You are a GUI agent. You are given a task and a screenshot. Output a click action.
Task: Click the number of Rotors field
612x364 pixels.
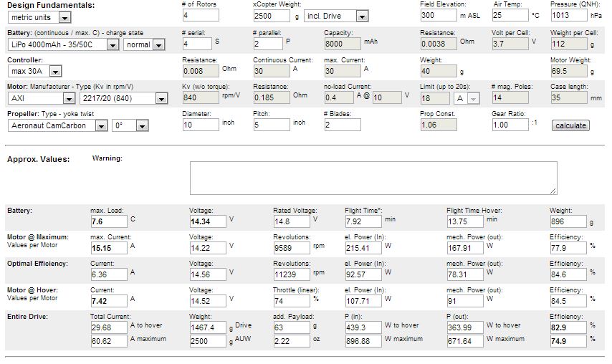pos(201,15)
